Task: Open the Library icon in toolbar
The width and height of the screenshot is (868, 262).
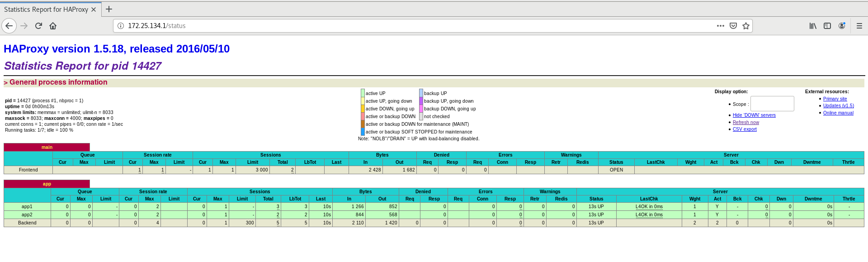Action: (x=813, y=26)
